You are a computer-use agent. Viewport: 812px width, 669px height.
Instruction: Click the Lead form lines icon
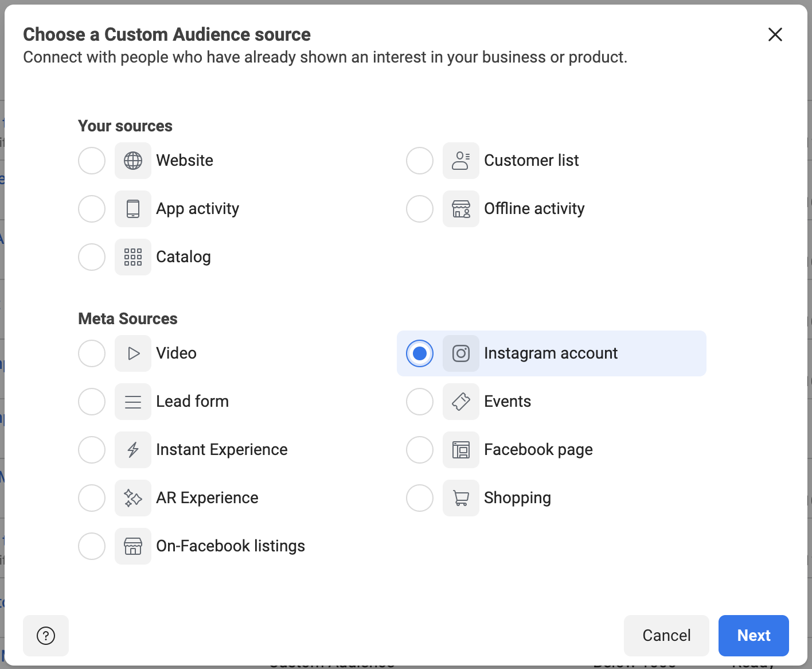pyautogui.click(x=133, y=402)
